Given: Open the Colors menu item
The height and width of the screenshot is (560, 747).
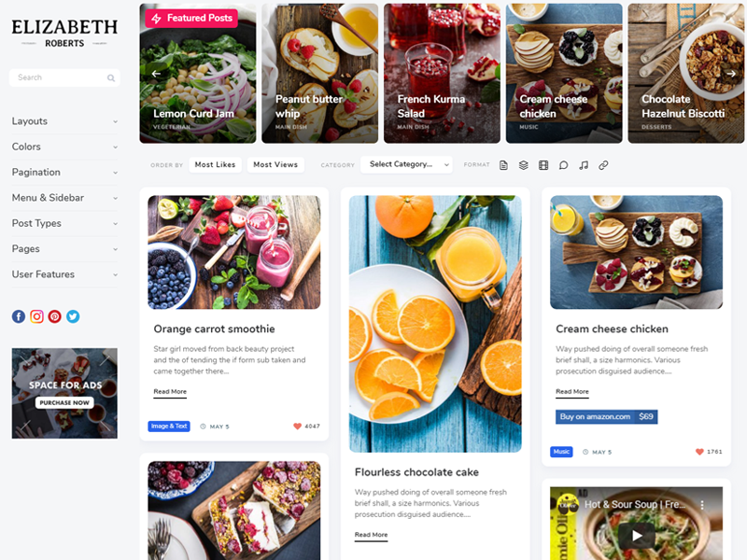Looking at the screenshot, I should 64,147.
